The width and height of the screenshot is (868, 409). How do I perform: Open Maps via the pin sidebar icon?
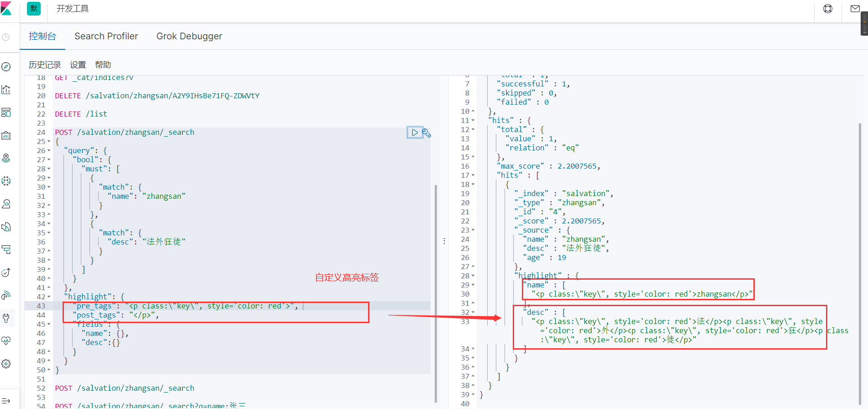click(x=6, y=158)
